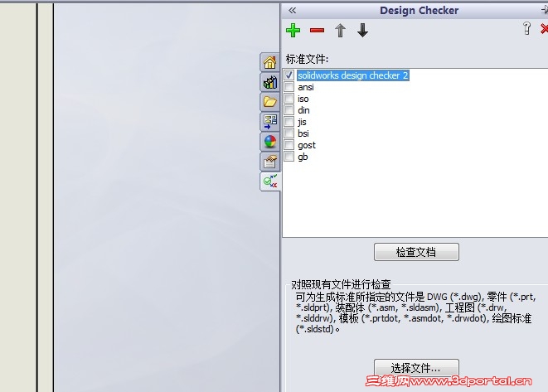Open File Explorer folder tab

[269, 102]
